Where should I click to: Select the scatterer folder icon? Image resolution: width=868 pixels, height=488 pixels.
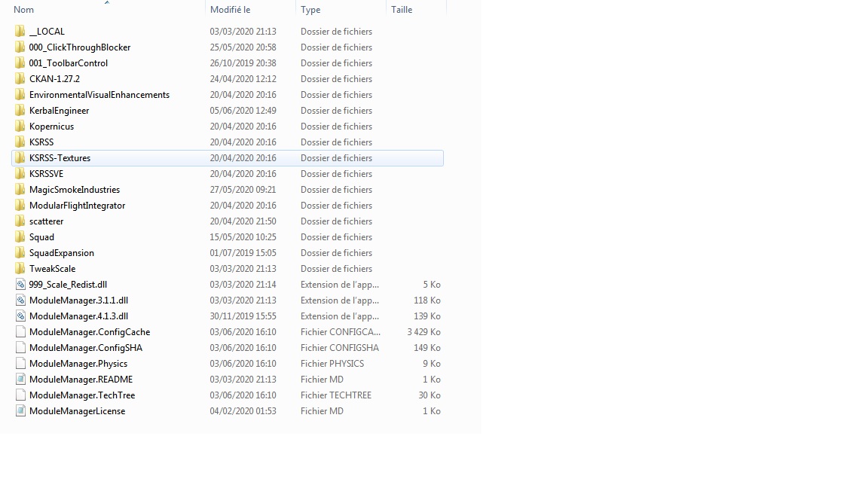20,221
